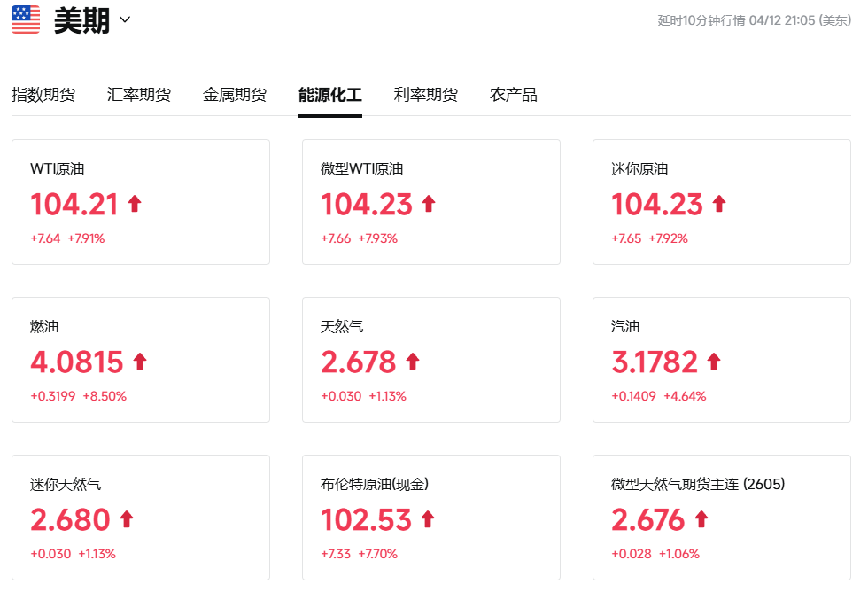Open the 天然气 card title

(342, 327)
